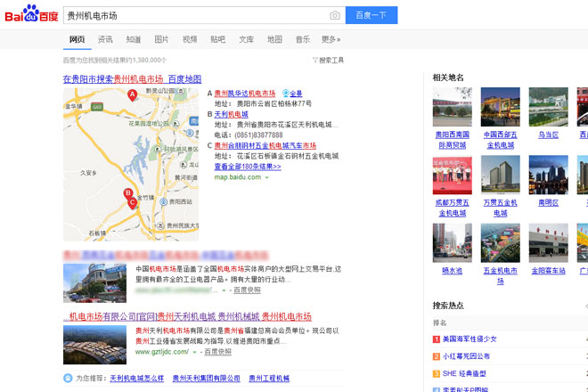Expand the 更多» menu
Image resolution: width=588 pixels, height=392 pixels.
tap(331, 39)
